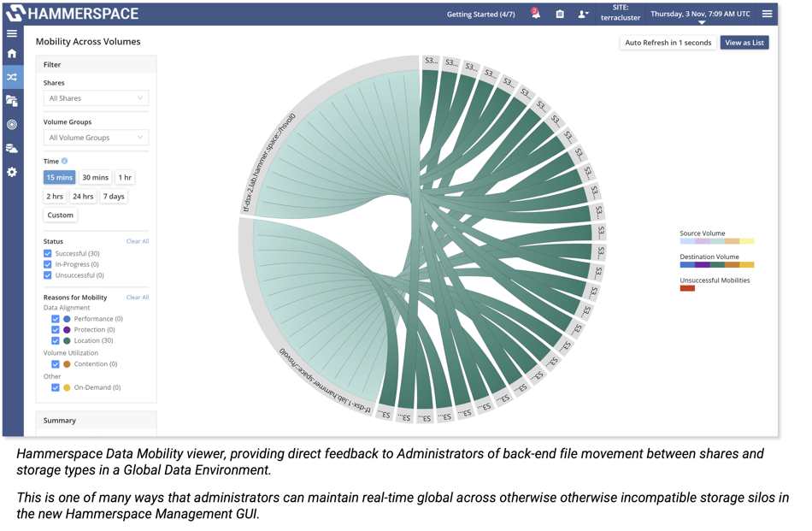812x531 pixels.
Task: Select the 1 hr time range
Action: (x=125, y=177)
